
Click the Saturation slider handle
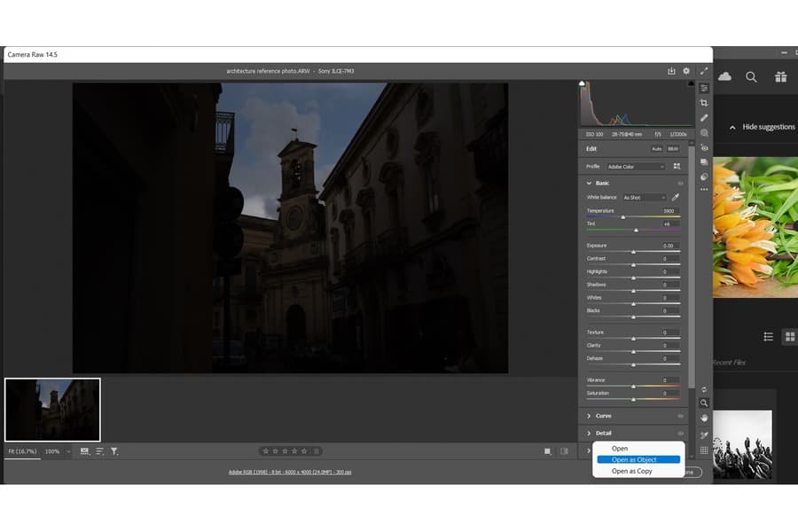click(634, 400)
